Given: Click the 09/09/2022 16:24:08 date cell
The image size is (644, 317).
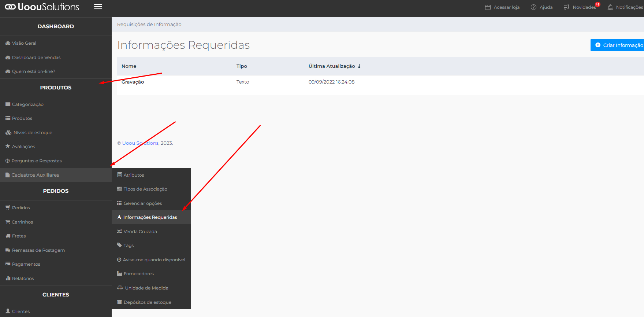Looking at the screenshot, I should click(x=331, y=82).
